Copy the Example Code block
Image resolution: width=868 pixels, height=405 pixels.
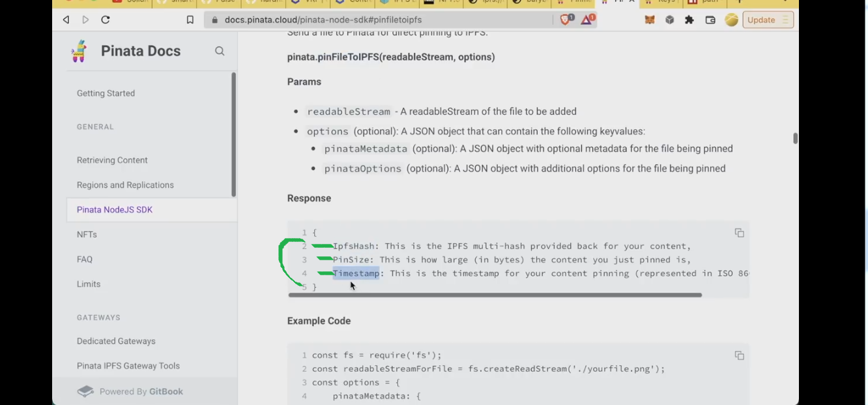click(739, 355)
